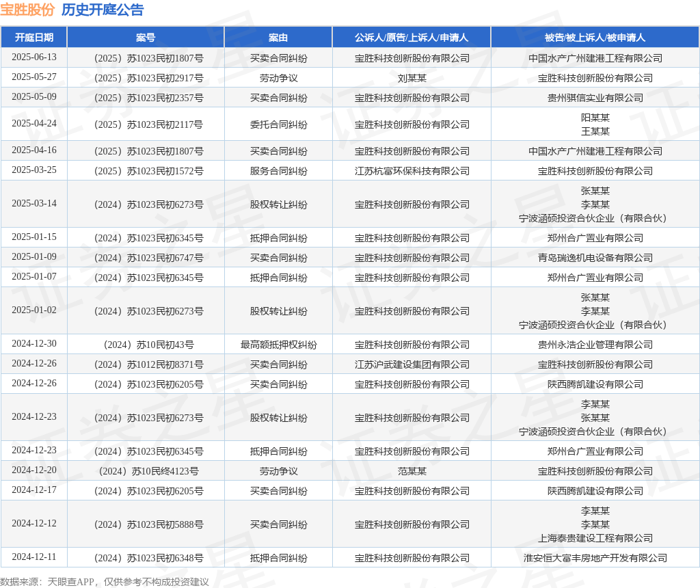Select defendant 上海泰贵建设工程有限公司
Viewport: 700px width, 588px height.
[595, 538]
